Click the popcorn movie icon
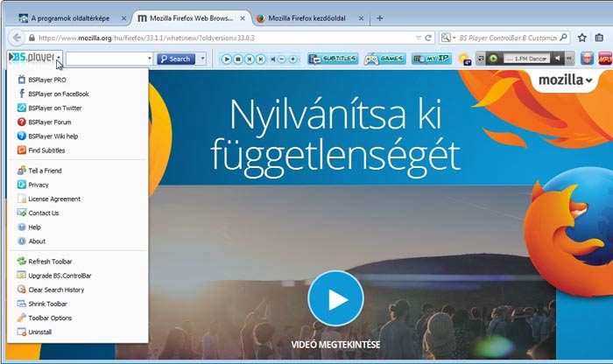Image resolution: width=613 pixels, height=364 pixels. pos(587,59)
